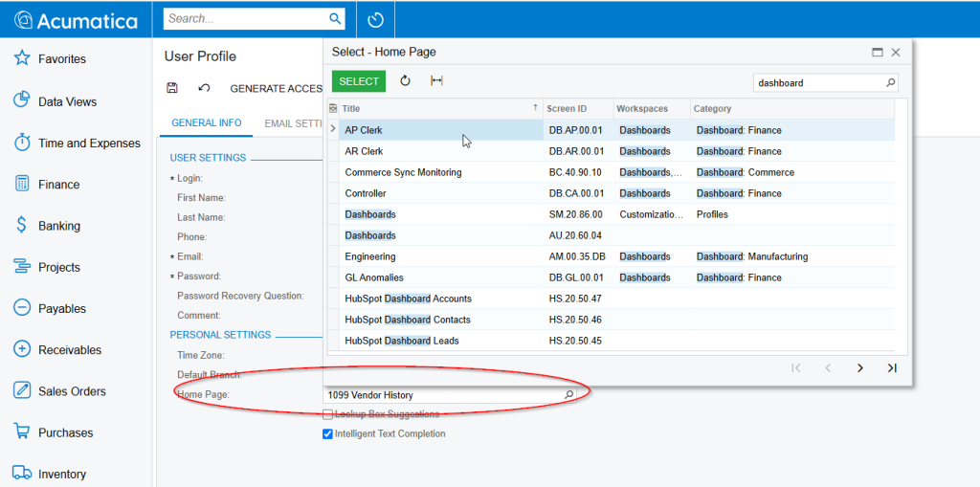Save the User Profile with disk icon
This screenshot has width=980, height=487.
pyautogui.click(x=172, y=88)
